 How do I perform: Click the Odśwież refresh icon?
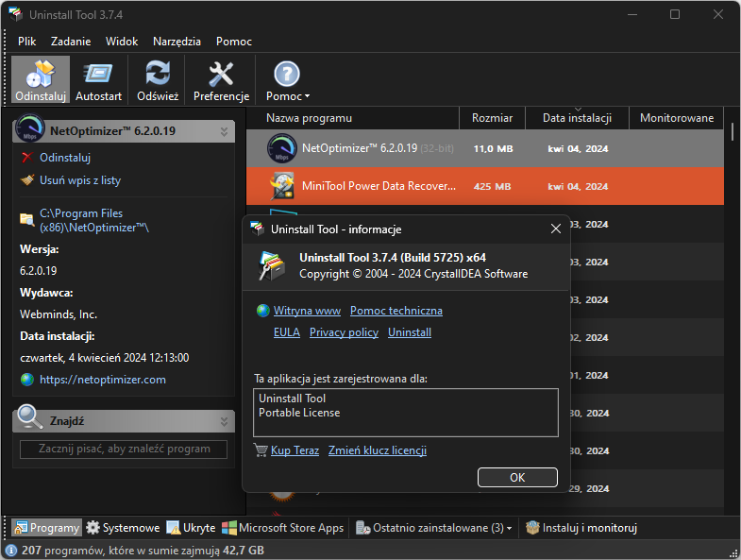pos(158,73)
